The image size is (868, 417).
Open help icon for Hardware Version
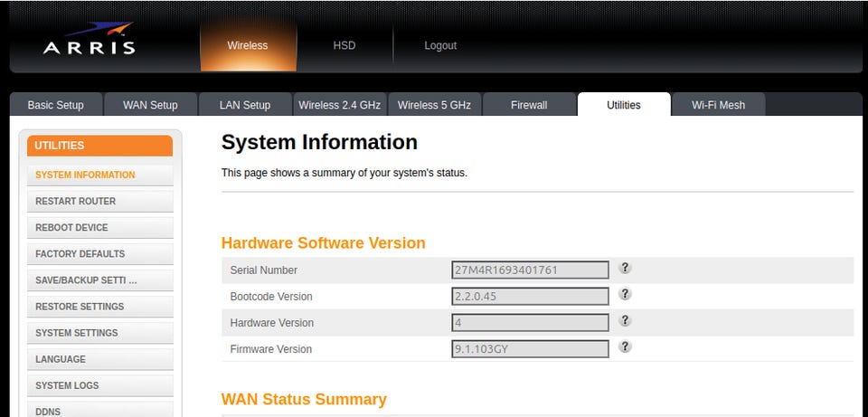click(625, 320)
